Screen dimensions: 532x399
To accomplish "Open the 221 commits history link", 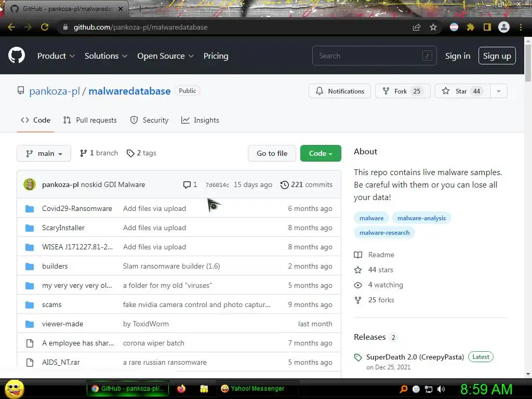I will (x=306, y=185).
